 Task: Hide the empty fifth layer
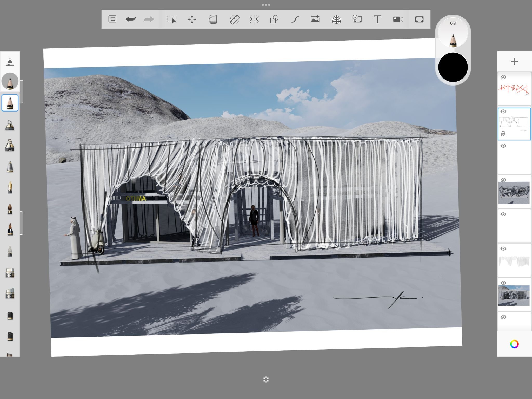503,214
